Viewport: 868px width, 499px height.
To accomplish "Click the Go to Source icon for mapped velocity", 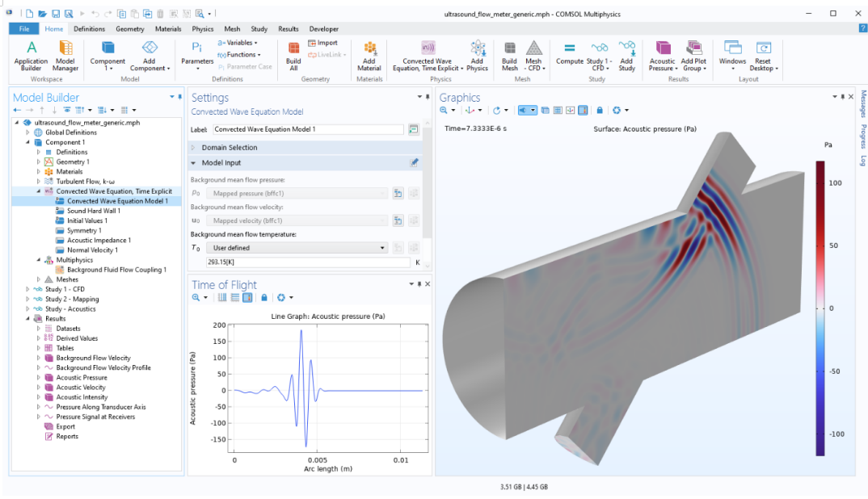I will (x=398, y=220).
